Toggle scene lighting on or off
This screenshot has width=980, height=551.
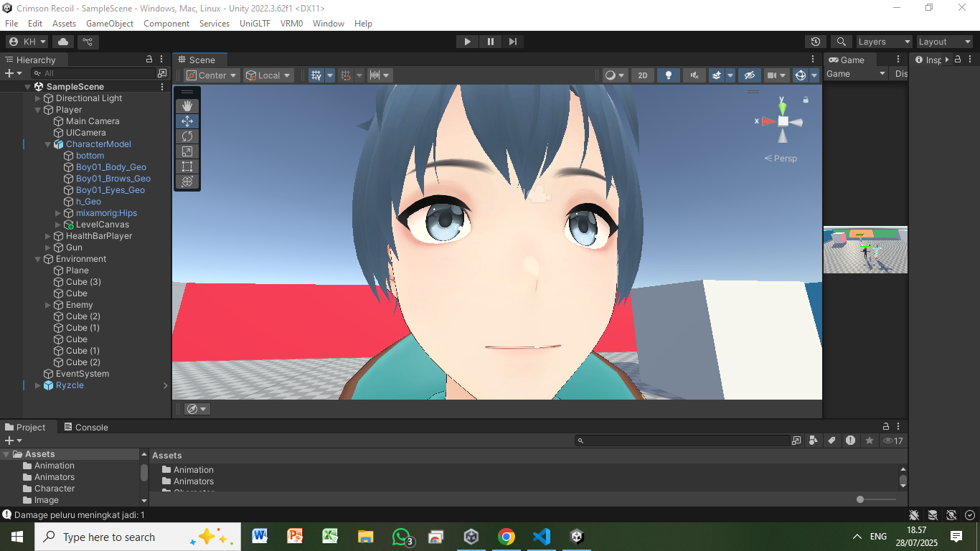pos(668,75)
